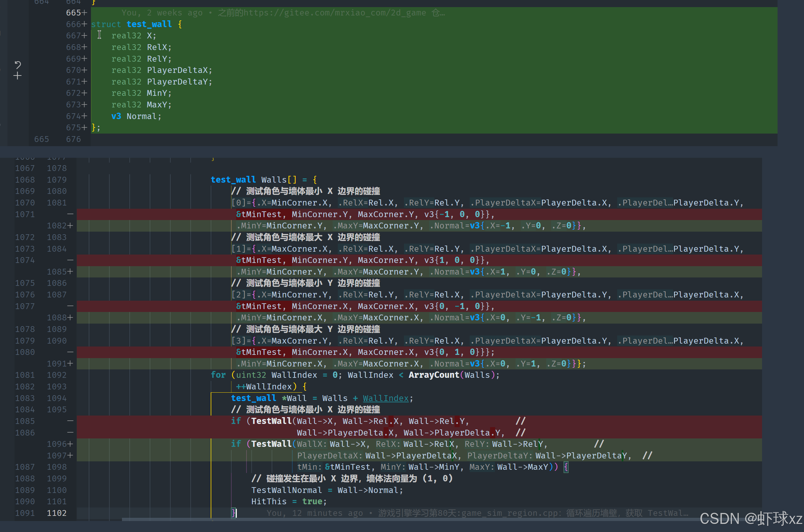This screenshot has width=804, height=532.
Task: Click the line real32 RelY;
Action: [x=141, y=59]
